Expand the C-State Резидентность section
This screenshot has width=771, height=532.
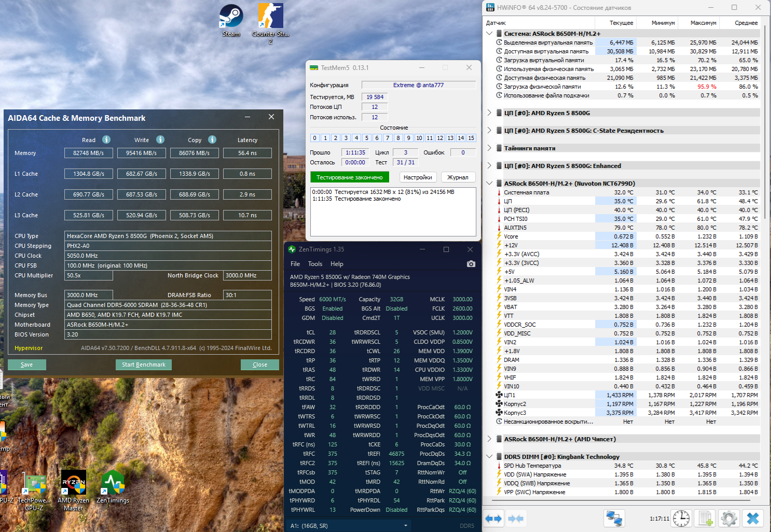point(489,131)
